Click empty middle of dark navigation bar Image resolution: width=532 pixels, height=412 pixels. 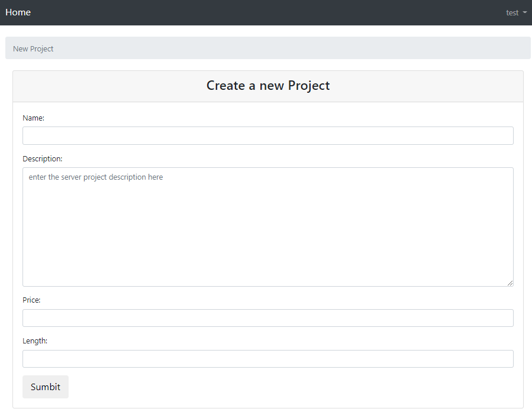coord(266,12)
